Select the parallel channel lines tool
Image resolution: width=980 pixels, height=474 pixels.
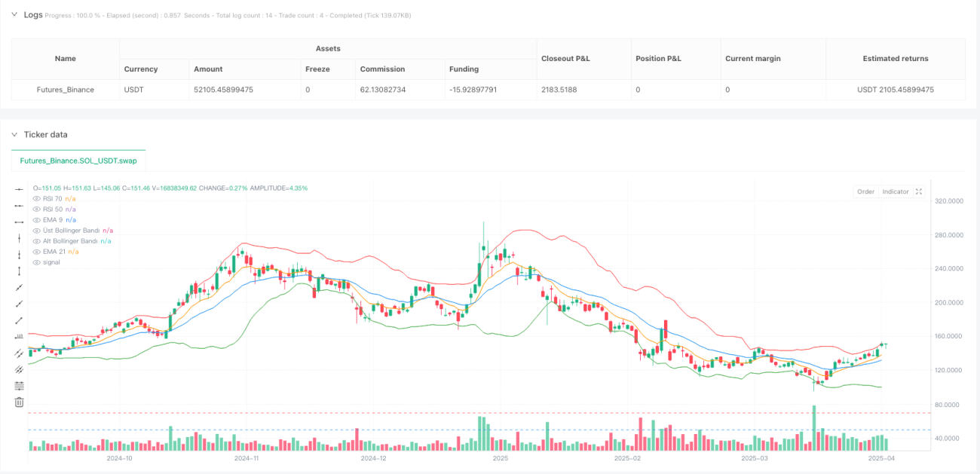click(19, 353)
